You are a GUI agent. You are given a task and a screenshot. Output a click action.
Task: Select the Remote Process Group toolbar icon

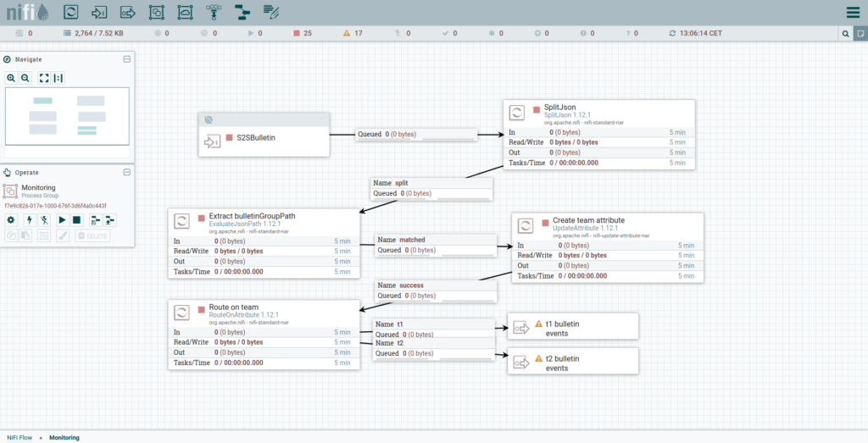tap(185, 12)
